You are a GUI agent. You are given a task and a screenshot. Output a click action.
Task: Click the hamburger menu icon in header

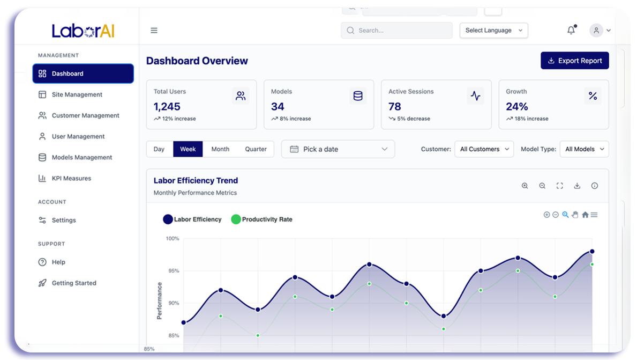coord(154,31)
